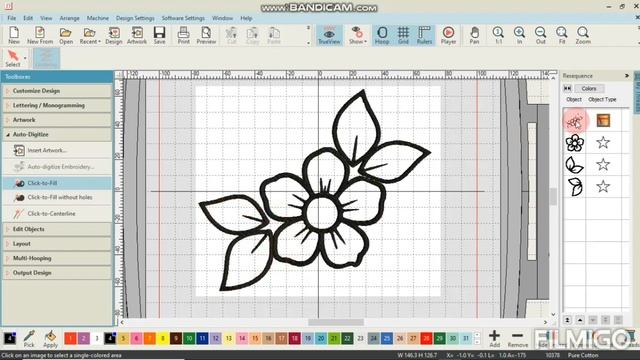
Task: Open the Show options dropdown
Action: point(365,42)
